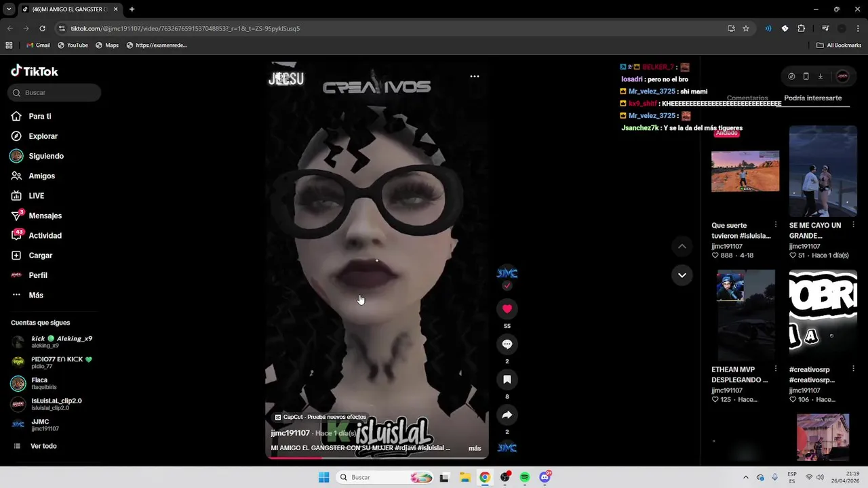Open followed account PIDIO77 EN KICK
Screen dimensions: 868x488
pos(52,363)
